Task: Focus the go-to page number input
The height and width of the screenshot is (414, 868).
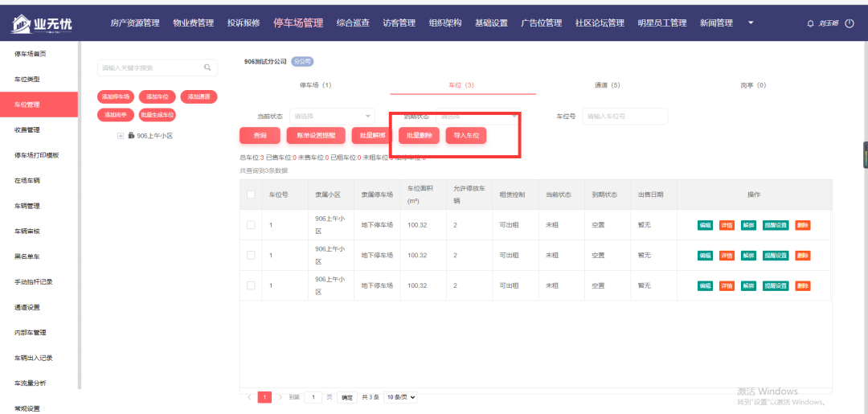Action: click(x=313, y=397)
